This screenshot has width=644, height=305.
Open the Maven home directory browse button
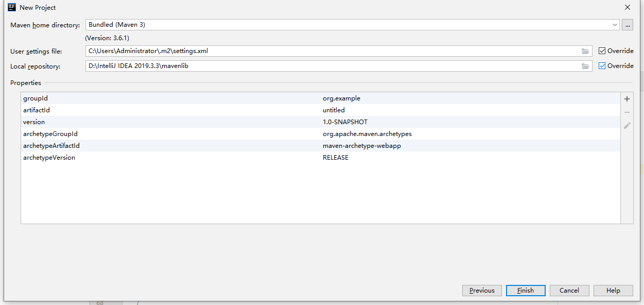click(627, 25)
